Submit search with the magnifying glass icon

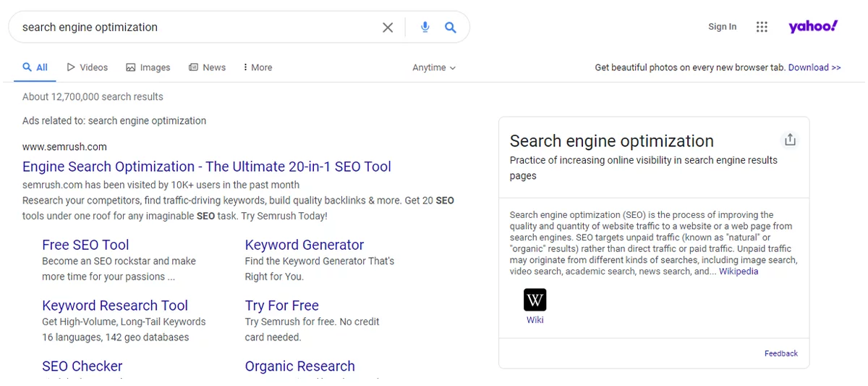[x=451, y=28]
